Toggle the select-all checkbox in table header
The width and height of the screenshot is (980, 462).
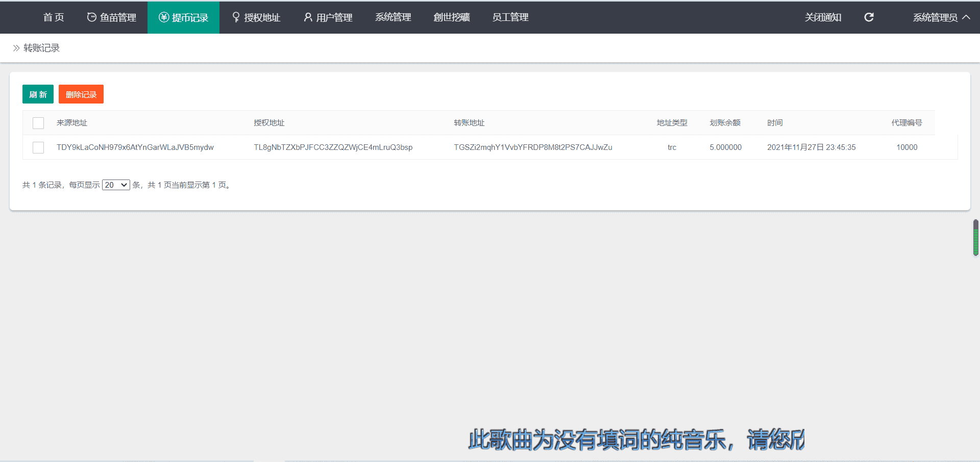38,123
